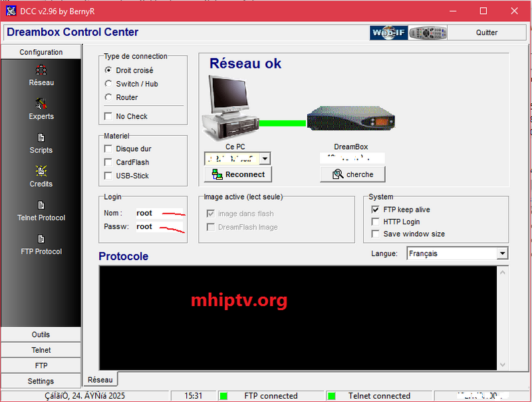Tick the USB-Stick checkbox
This screenshot has height=402, width=532.
108,176
